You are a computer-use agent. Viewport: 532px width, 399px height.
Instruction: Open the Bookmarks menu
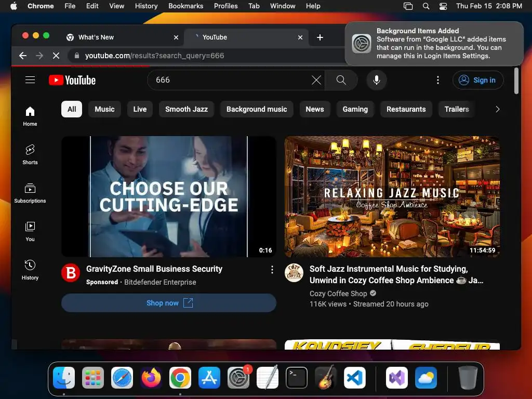[x=185, y=6]
